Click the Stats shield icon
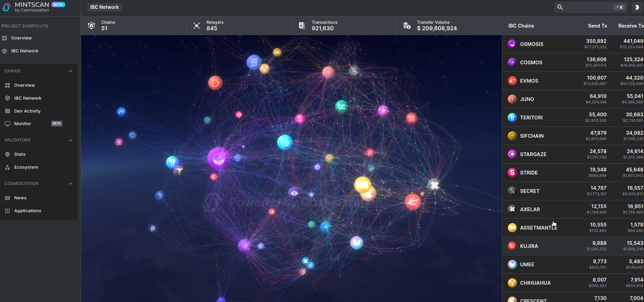The height and width of the screenshot is (302, 644). coord(7,154)
